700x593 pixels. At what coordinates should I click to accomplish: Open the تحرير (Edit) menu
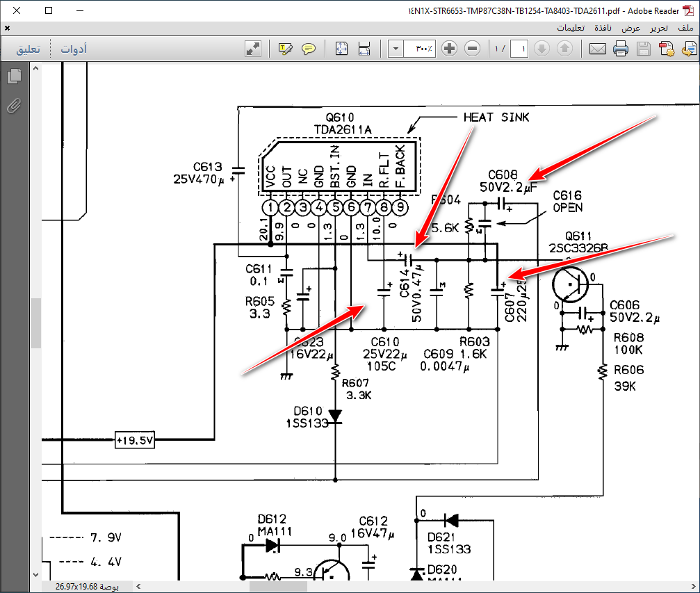click(x=659, y=28)
